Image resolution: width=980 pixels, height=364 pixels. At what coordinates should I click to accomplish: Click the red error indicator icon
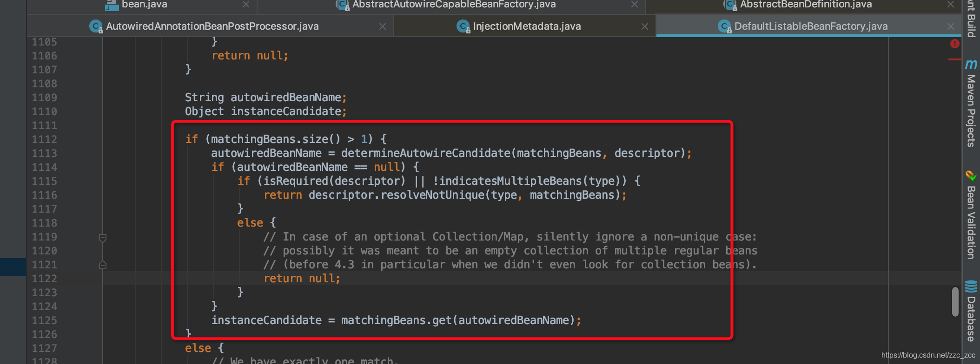[x=955, y=44]
